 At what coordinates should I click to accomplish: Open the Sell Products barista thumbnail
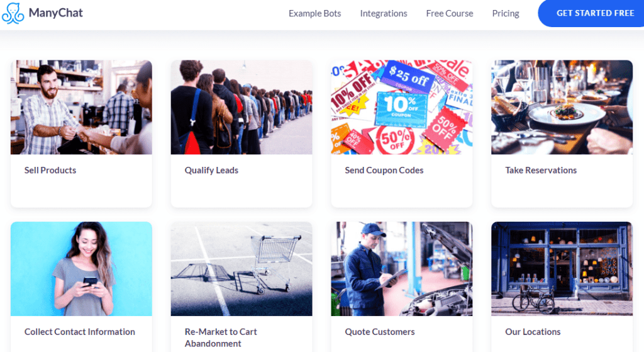click(x=81, y=107)
